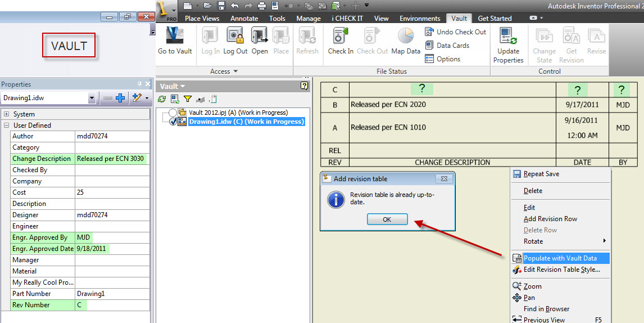The height and width of the screenshot is (323, 644).
Task: Click the Check In icon
Action: point(341,41)
